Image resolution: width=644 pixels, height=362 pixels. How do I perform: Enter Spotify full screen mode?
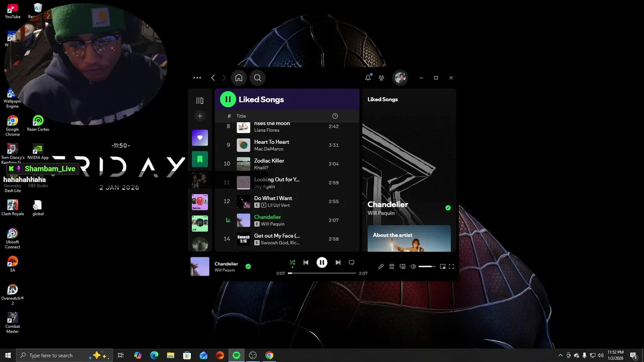pos(451,266)
